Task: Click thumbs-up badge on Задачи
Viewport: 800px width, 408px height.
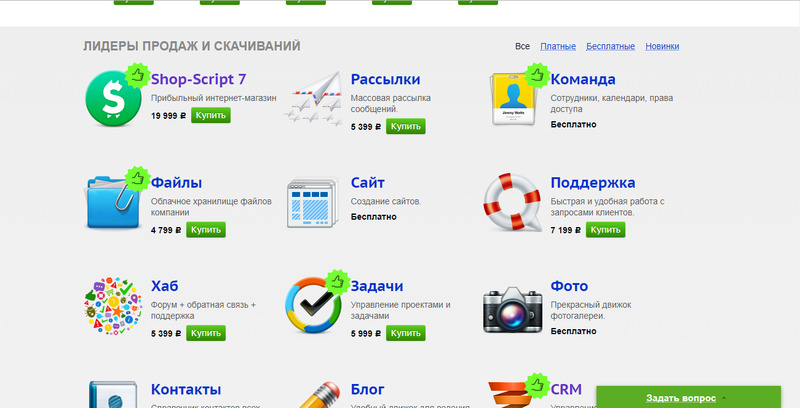Action: [337, 282]
